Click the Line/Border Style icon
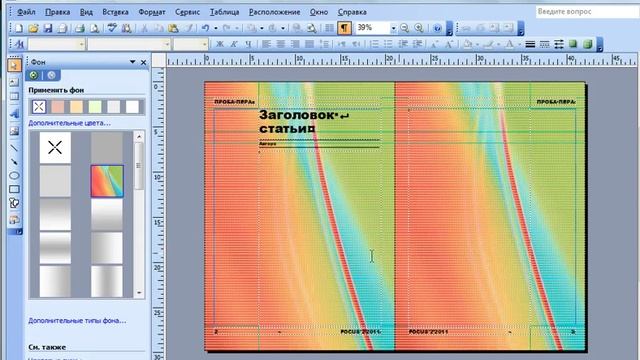The image size is (640, 360). (530, 44)
